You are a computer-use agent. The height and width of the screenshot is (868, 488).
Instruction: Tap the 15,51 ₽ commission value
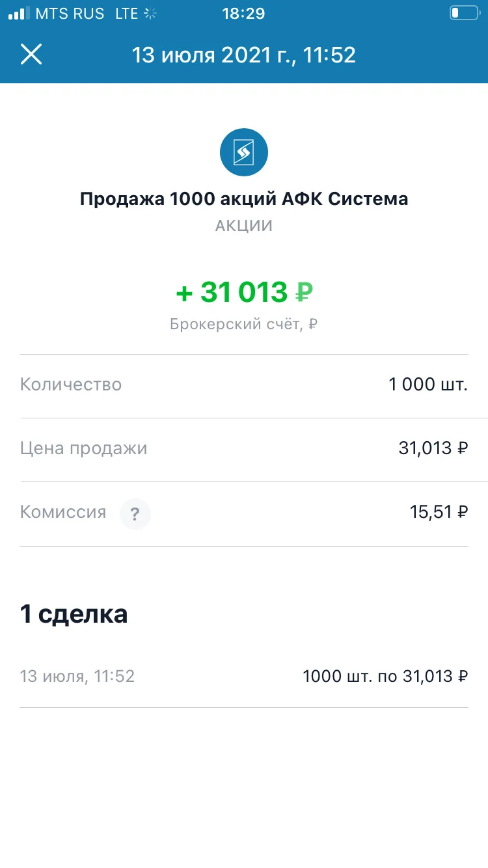coord(439,513)
